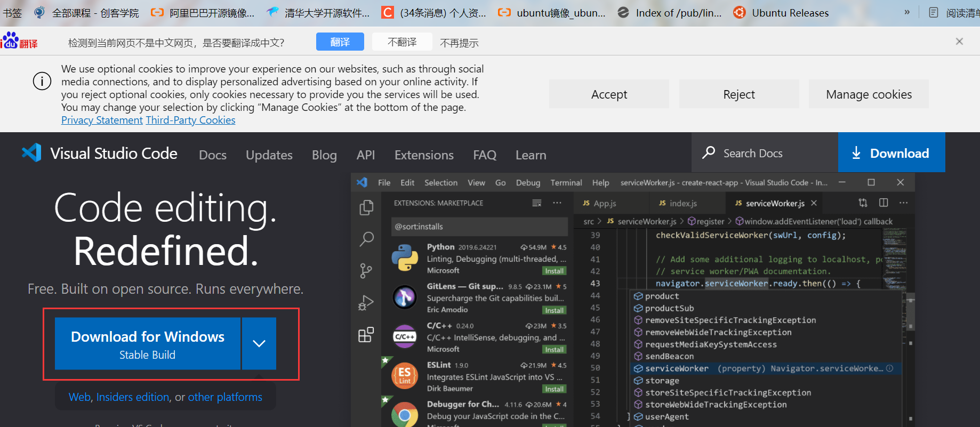Click the Search Docs magnifier icon
The width and height of the screenshot is (980, 427).
pos(709,153)
